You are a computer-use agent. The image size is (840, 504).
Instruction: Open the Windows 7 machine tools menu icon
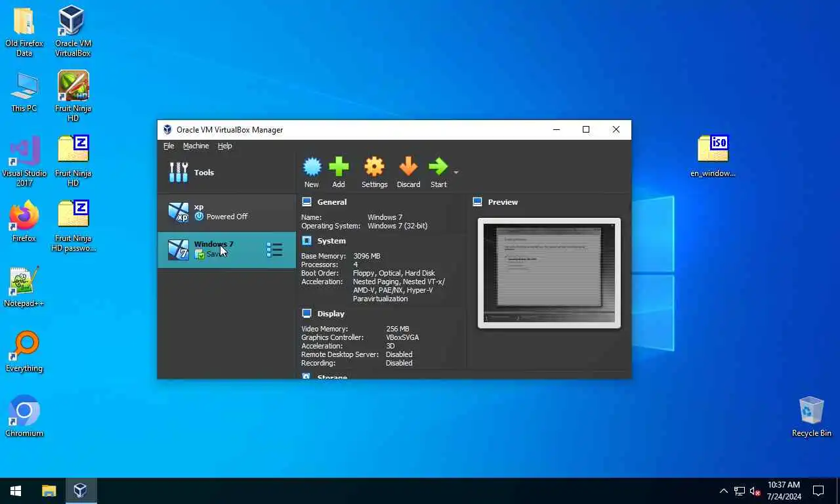point(274,249)
